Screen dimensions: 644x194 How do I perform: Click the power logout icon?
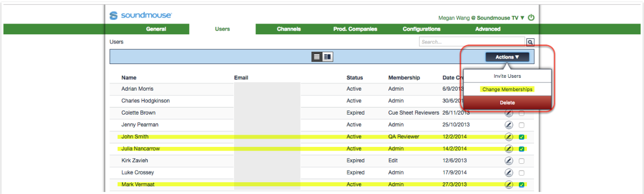[x=531, y=17]
